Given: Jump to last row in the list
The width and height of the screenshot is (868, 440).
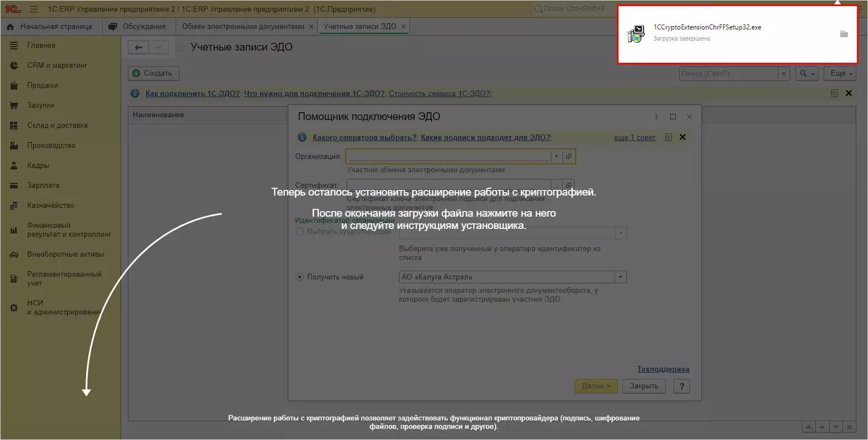Looking at the screenshot, I should coord(849,427).
